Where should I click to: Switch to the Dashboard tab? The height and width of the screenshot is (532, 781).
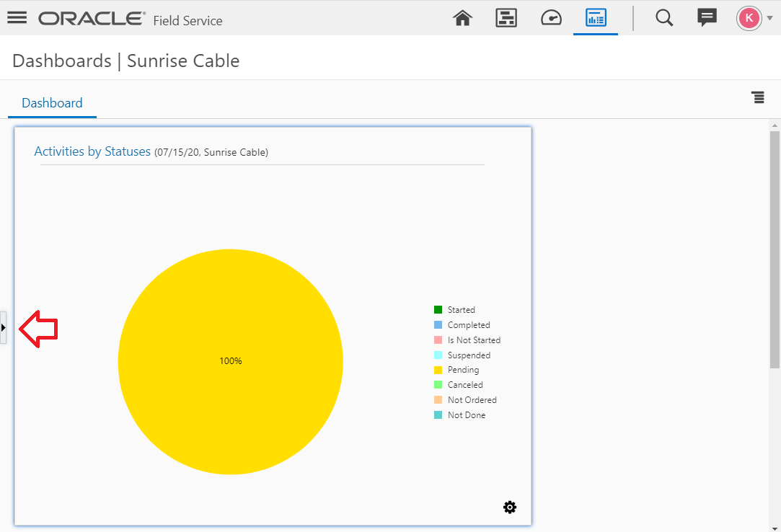tap(52, 103)
